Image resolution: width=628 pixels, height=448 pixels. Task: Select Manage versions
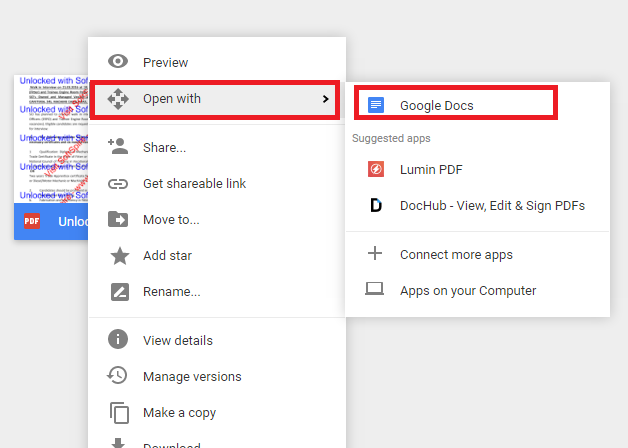click(x=217, y=376)
